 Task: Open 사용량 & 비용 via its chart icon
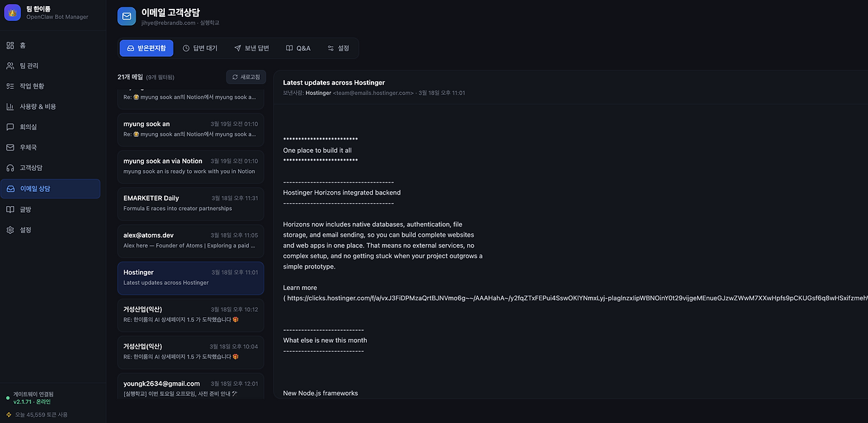[10, 106]
